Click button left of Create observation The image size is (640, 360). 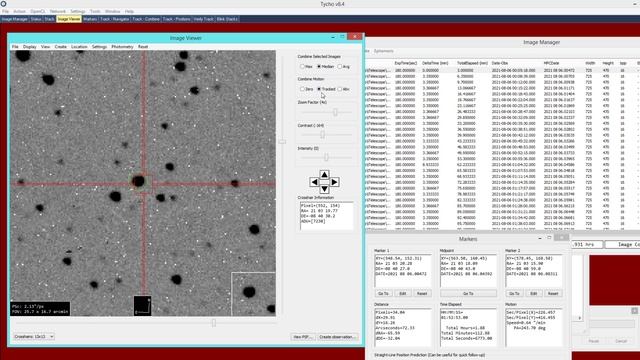click(x=303, y=337)
